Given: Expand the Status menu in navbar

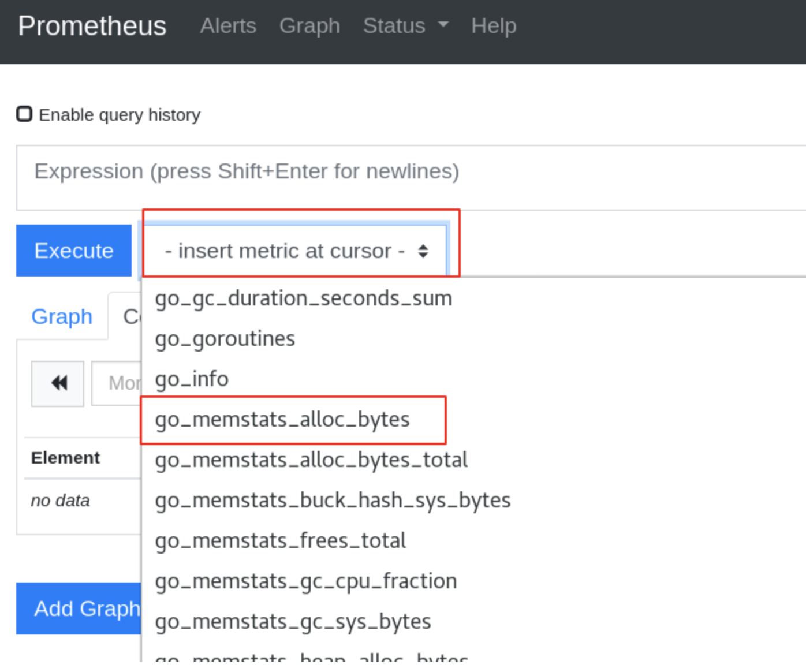Looking at the screenshot, I should (405, 25).
